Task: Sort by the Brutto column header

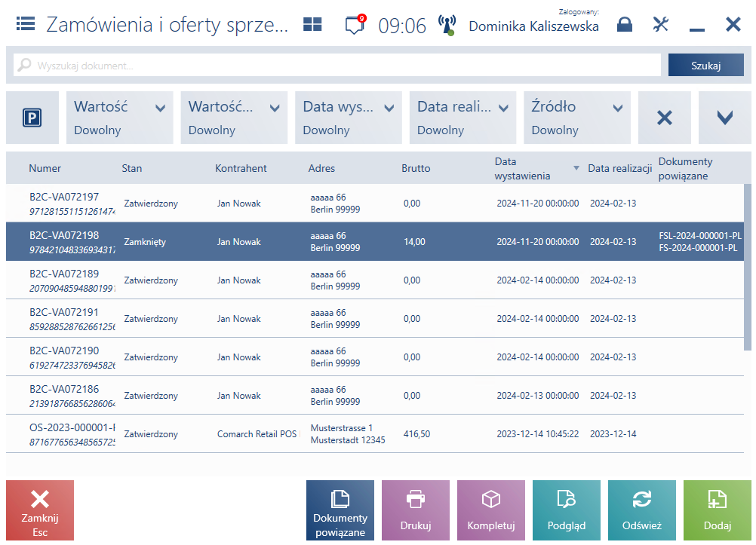Action: 416,168
